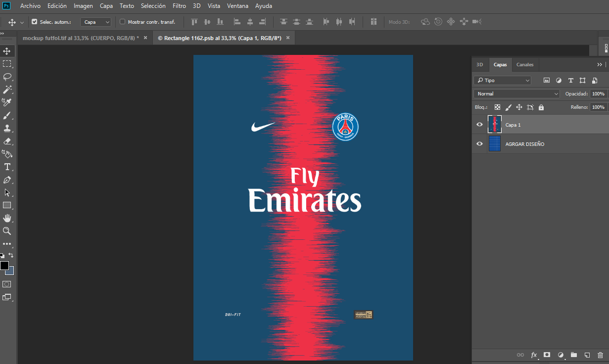Open the Capa selection dropdown
This screenshot has width=609, height=364.
click(95, 21)
